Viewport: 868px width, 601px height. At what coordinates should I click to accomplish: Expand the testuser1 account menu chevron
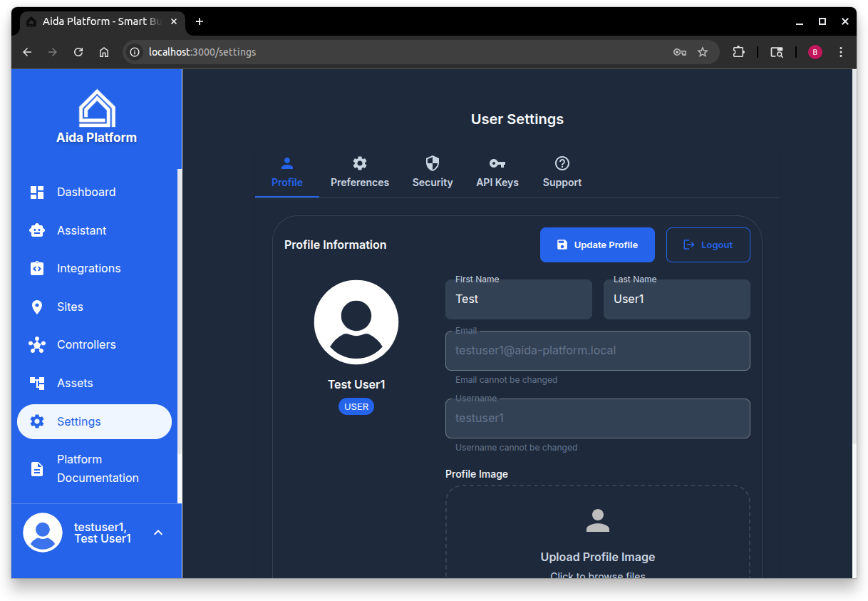[x=157, y=532]
